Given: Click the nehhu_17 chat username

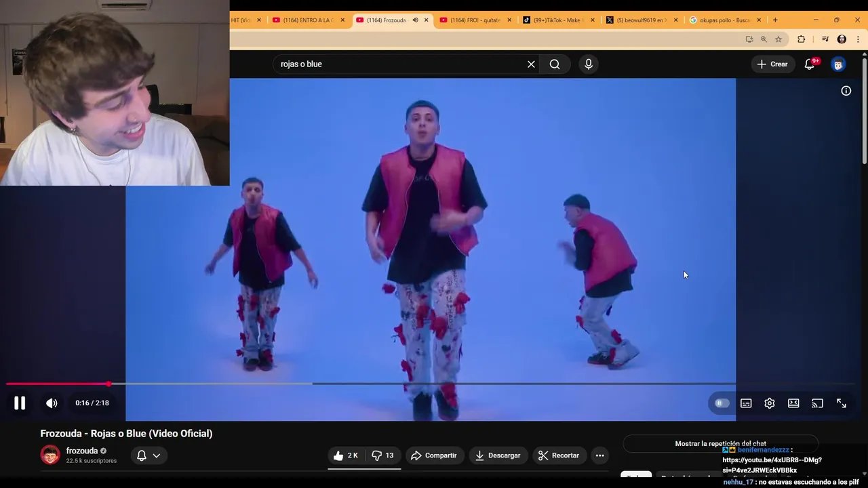Looking at the screenshot, I should click(x=738, y=483).
